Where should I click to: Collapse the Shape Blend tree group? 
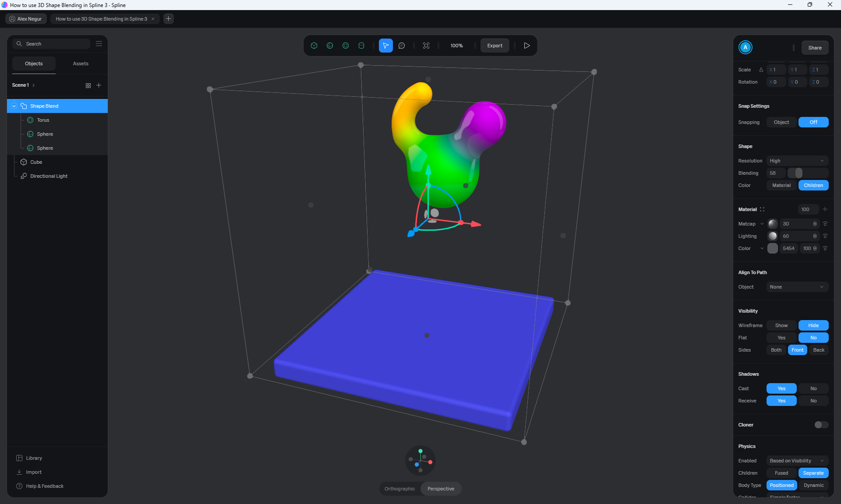coord(14,106)
